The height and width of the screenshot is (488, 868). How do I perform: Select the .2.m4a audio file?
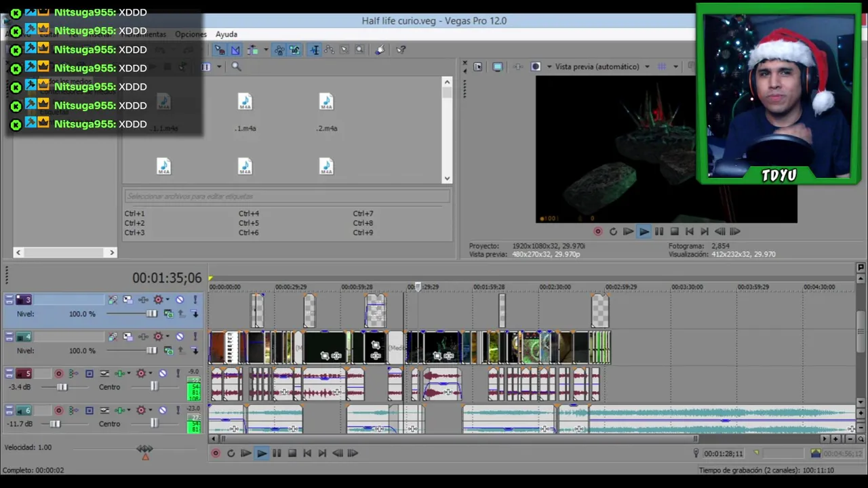pyautogui.click(x=326, y=113)
